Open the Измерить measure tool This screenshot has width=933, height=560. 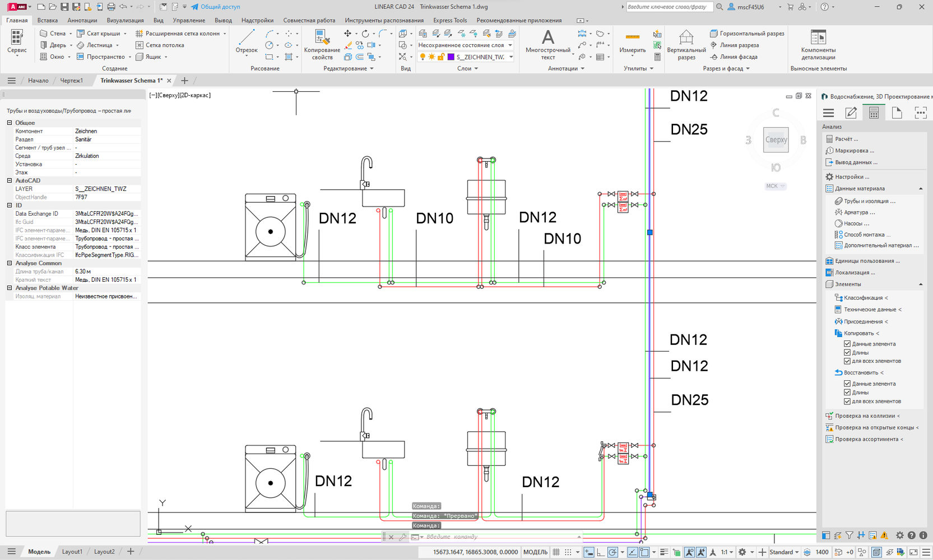632,43
